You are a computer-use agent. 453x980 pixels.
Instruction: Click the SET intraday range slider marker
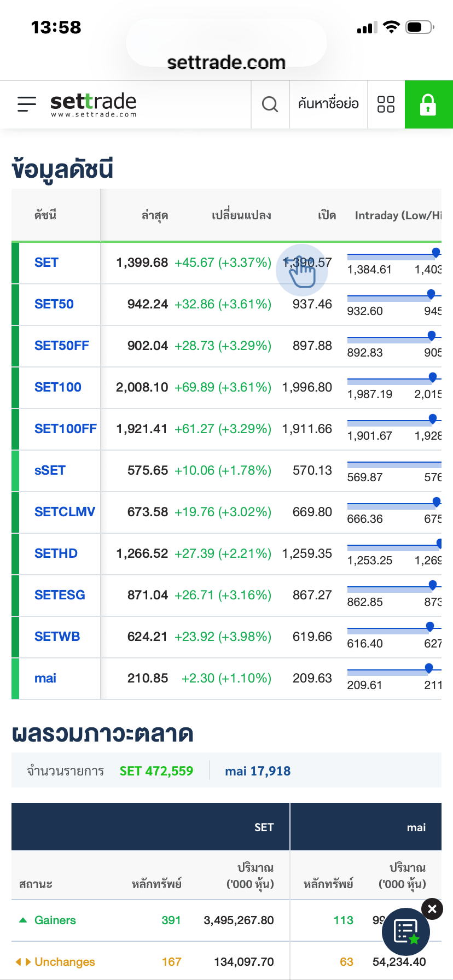[x=436, y=252]
